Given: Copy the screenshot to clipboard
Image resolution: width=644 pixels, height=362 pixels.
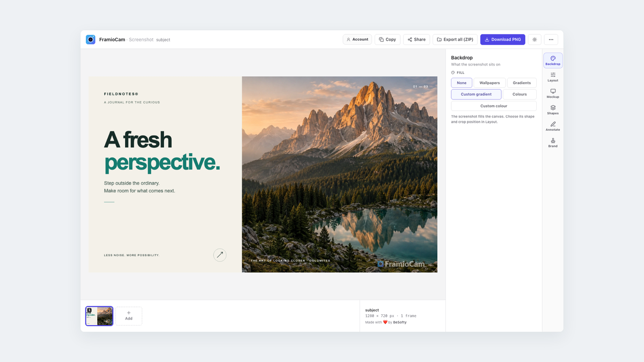Looking at the screenshot, I should click(x=387, y=40).
